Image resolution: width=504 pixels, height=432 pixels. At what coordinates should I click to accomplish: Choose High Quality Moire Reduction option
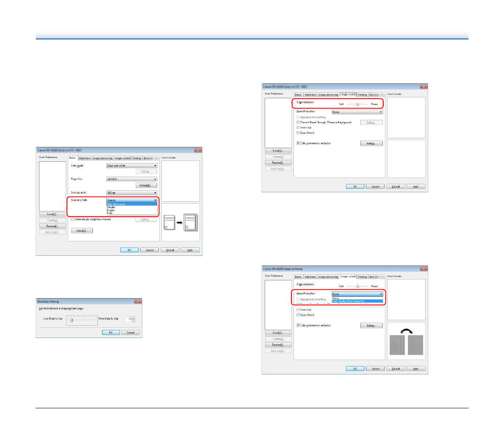[x=357, y=301]
